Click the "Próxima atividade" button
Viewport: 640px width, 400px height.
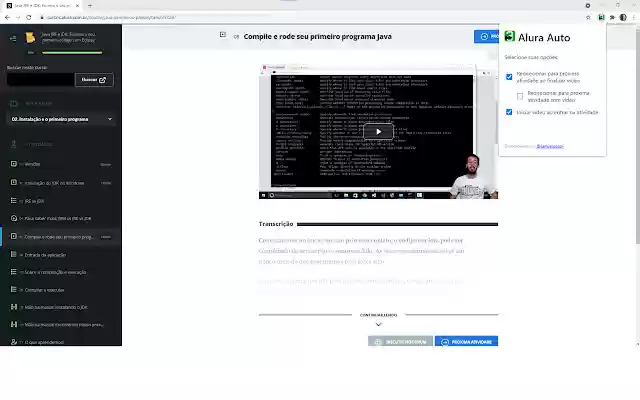pos(467,342)
